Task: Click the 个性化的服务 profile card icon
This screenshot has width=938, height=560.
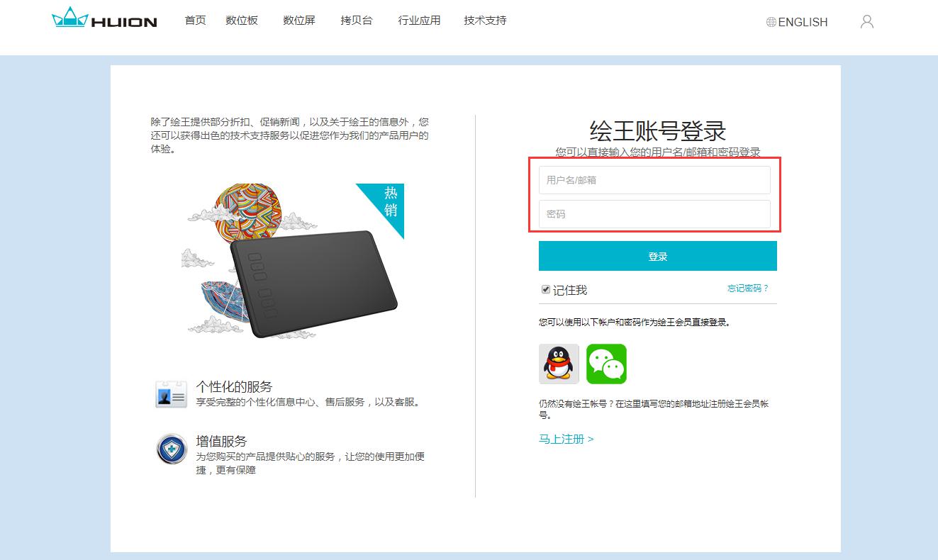Action: tap(171, 393)
